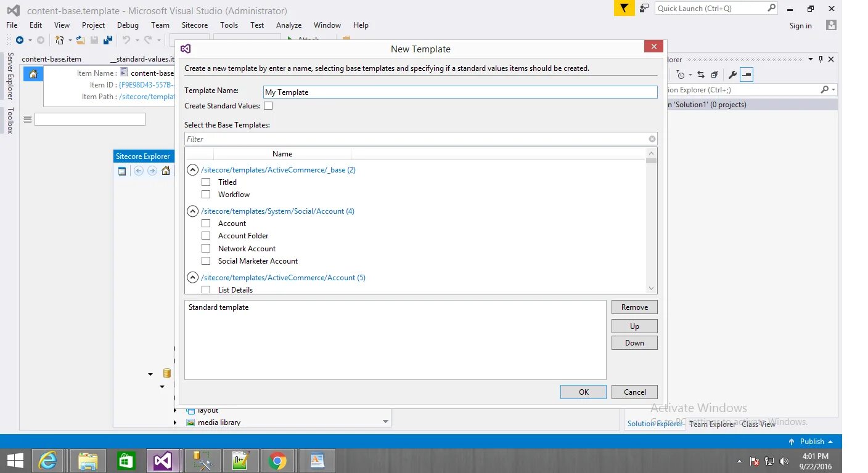
Task: Open the Debug menu
Action: [128, 25]
